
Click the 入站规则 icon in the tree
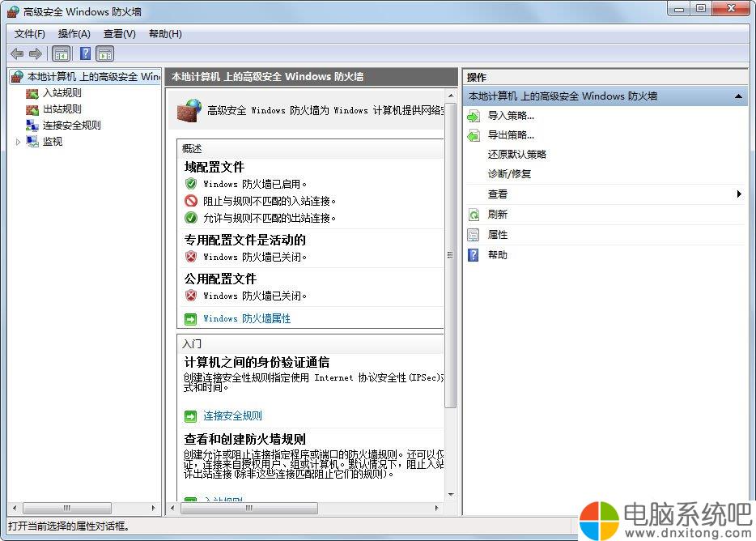[x=32, y=93]
